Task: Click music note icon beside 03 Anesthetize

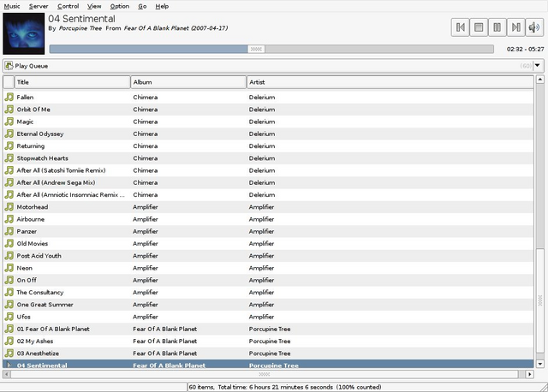Action: click(x=9, y=353)
